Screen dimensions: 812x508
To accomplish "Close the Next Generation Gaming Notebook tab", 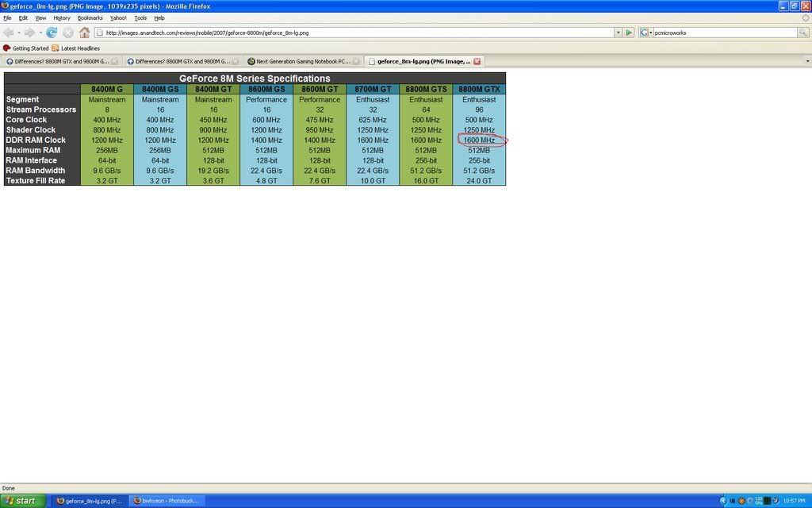I will [x=356, y=61].
